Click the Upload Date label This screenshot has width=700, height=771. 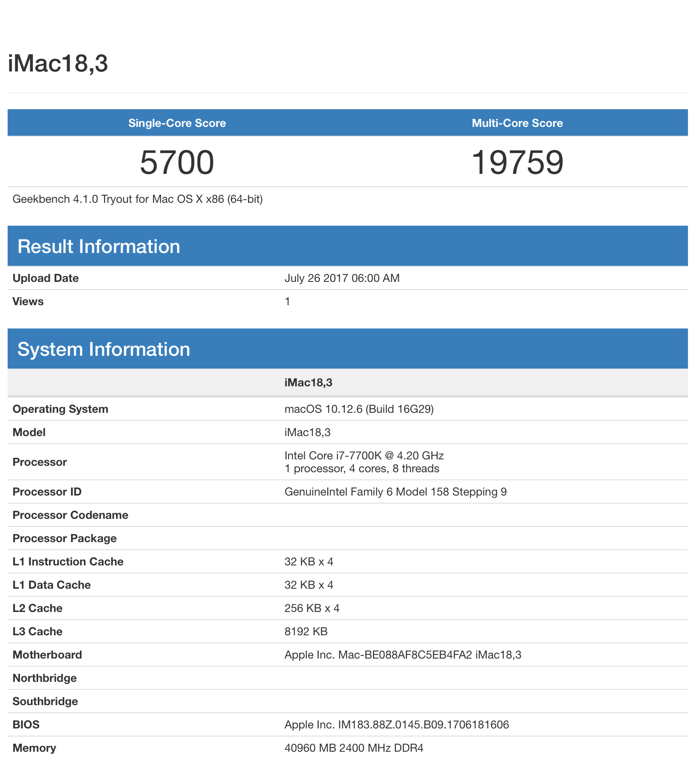point(46,278)
